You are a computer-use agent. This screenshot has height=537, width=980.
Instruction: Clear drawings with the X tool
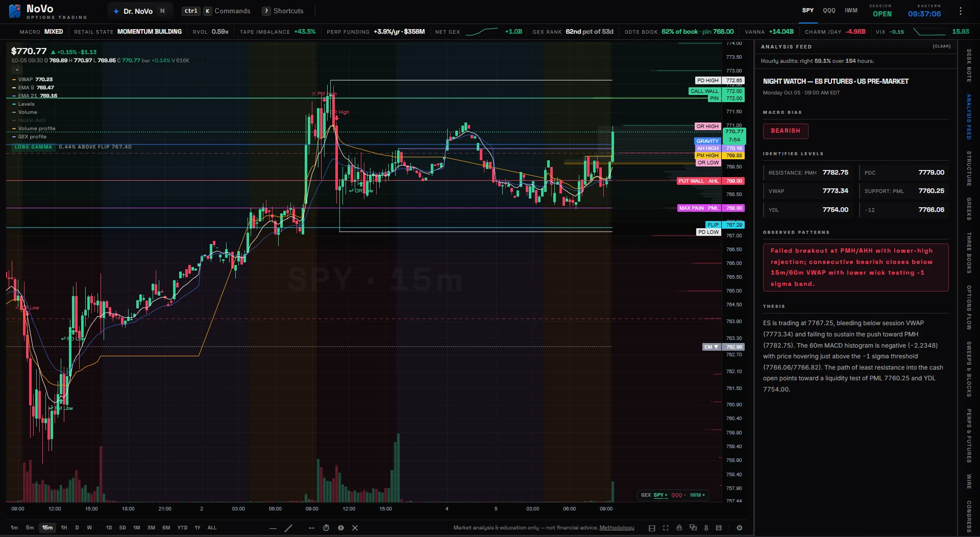pyautogui.click(x=355, y=528)
